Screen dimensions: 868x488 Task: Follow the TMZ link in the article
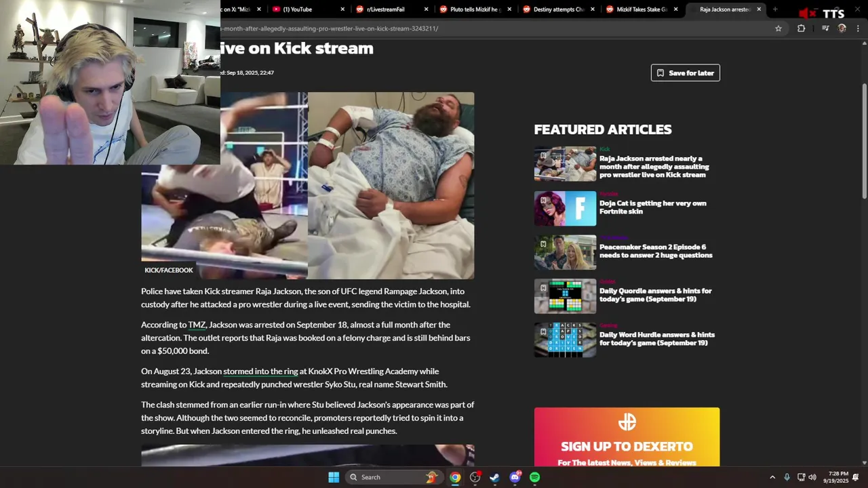197,325
